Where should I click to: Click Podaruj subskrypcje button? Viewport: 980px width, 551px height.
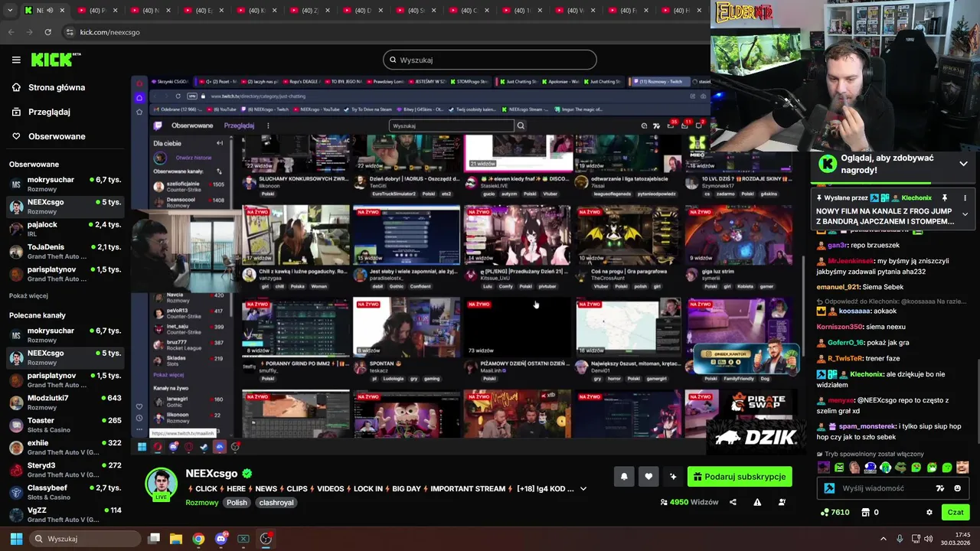pos(740,477)
